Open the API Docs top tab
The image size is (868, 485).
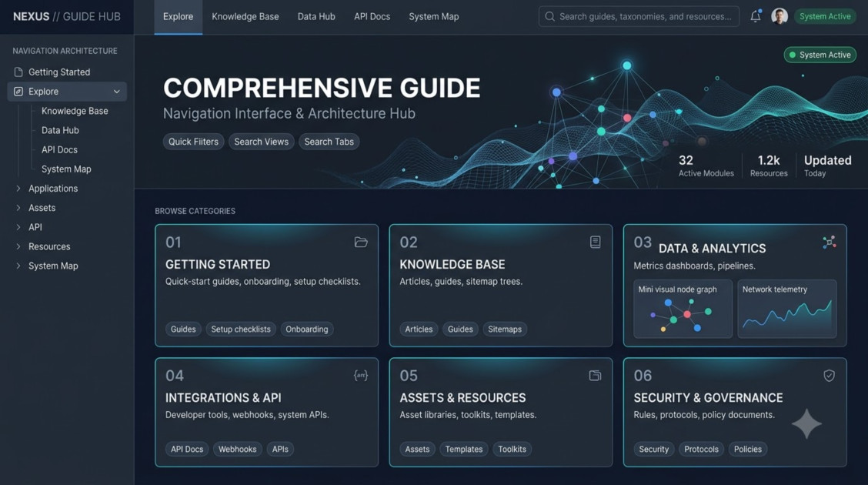(372, 17)
